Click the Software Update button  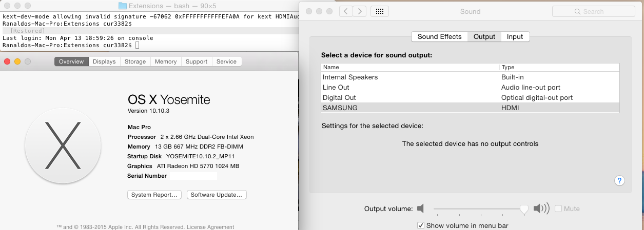217,195
